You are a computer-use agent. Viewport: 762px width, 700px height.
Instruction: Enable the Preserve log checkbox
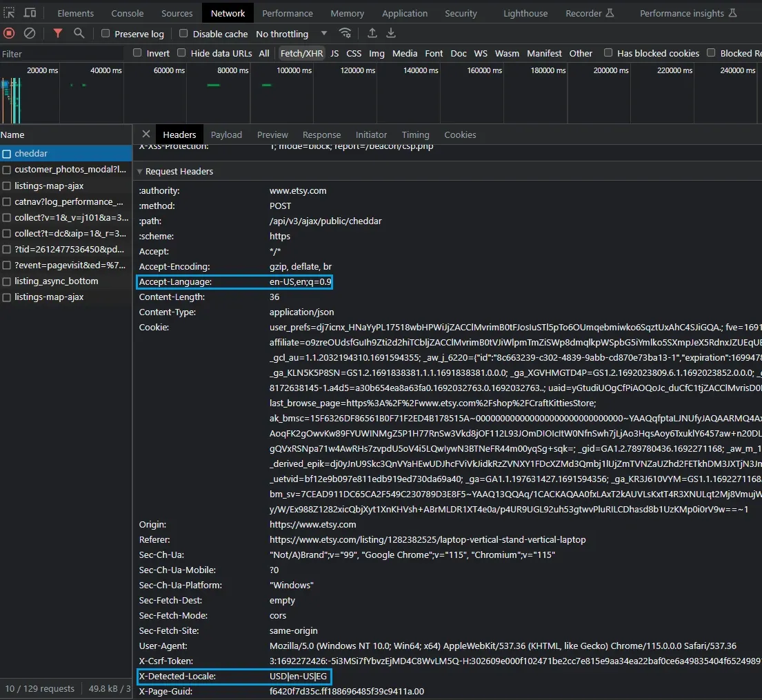(106, 34)
